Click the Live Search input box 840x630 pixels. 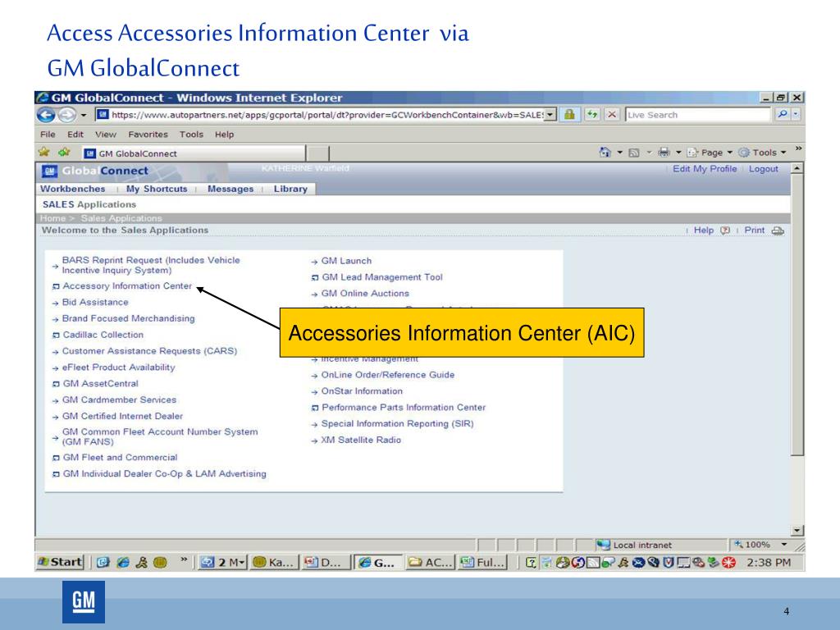pyautogui.click(x=697, y=115)
